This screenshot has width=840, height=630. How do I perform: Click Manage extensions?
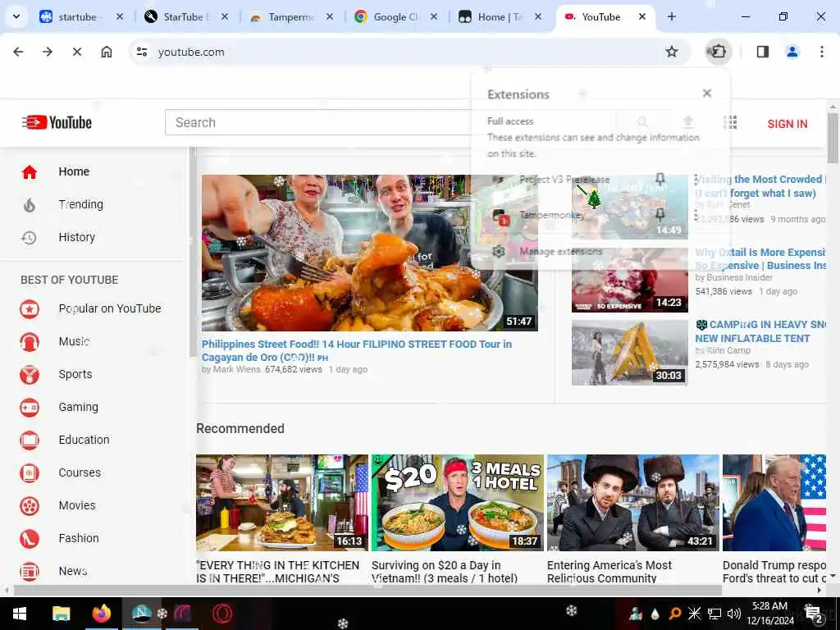click(x=561, y=251)
